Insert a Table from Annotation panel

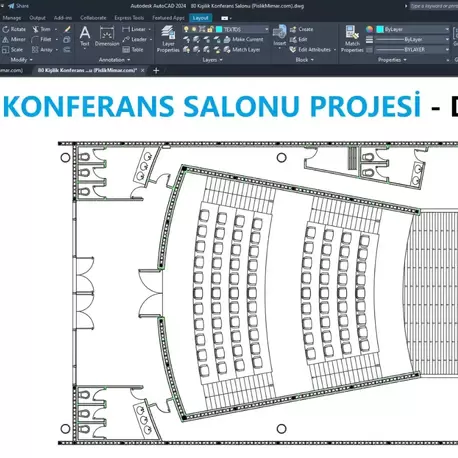133,50
